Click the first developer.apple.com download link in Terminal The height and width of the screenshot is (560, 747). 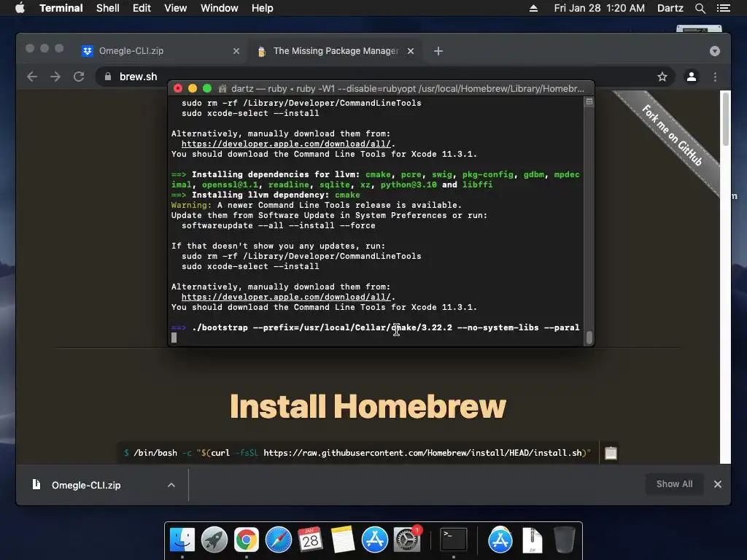286,144
